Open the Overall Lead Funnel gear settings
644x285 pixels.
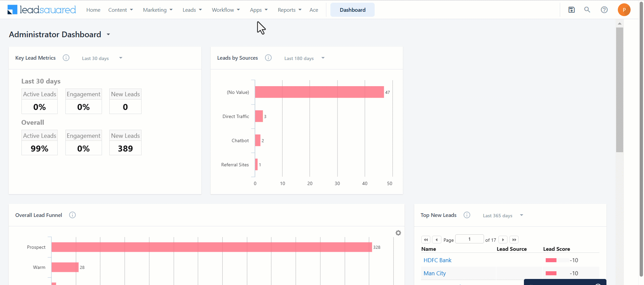tap(398, 233)
